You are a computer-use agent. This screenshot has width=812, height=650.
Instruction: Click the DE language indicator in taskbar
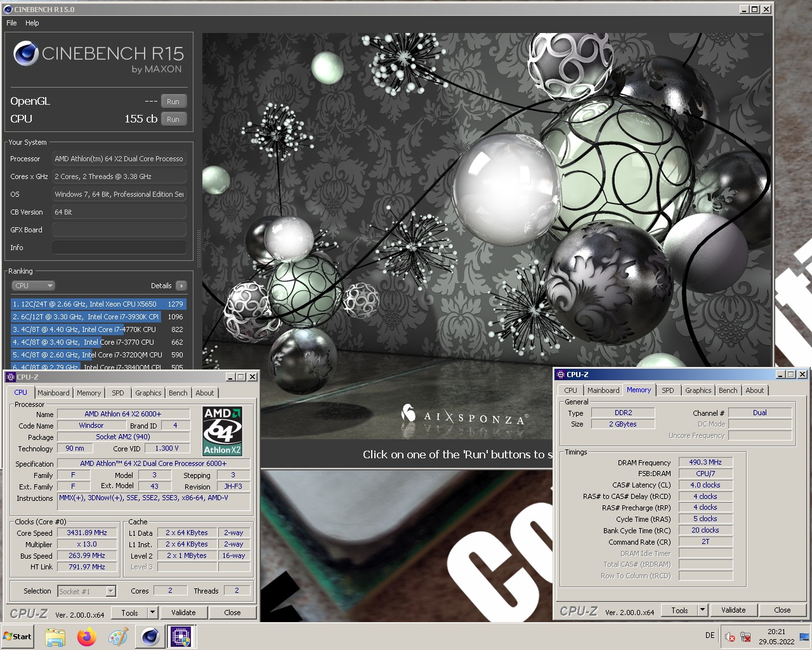[710, 635]
